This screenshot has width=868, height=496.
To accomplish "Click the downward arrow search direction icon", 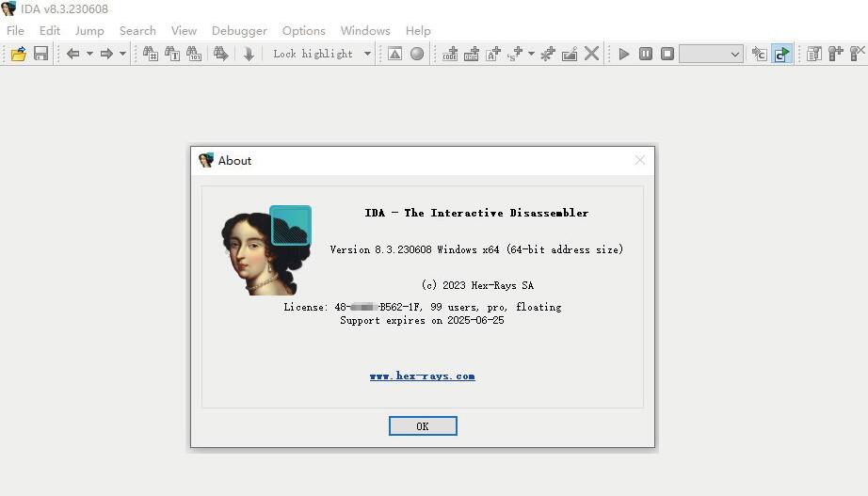I will pos(249,54).
